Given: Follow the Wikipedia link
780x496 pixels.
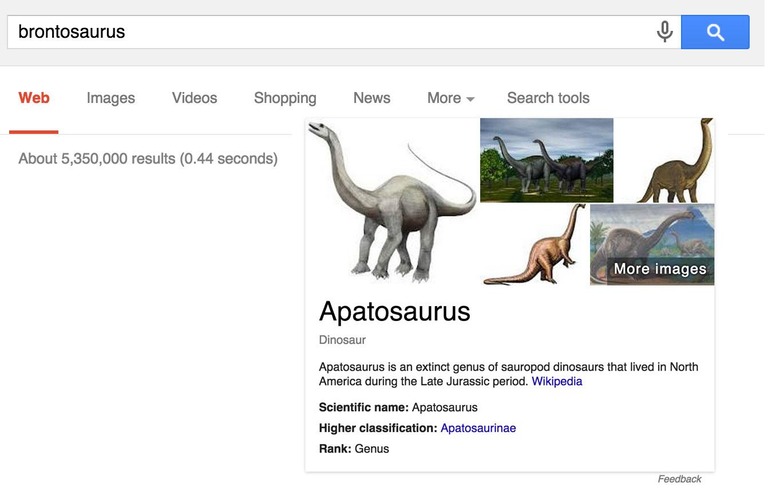Looking at the screenshot, I should click(557, 382).
